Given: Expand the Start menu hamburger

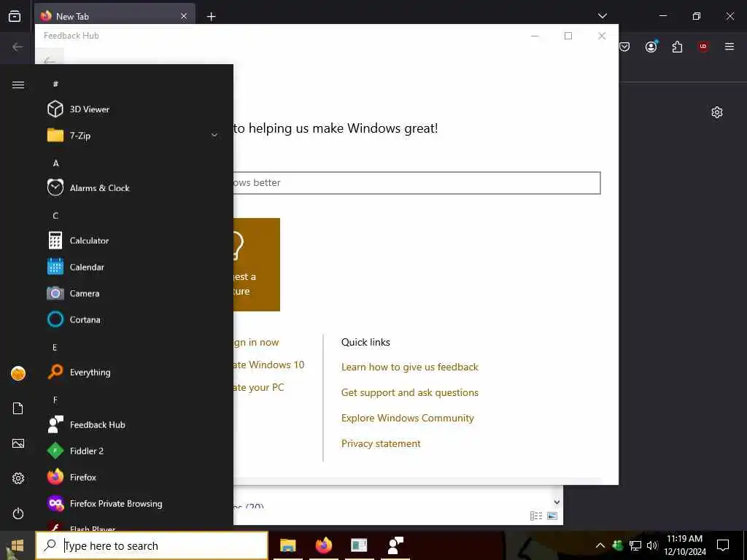Looking at the screenshot, I should pos(18,85).
